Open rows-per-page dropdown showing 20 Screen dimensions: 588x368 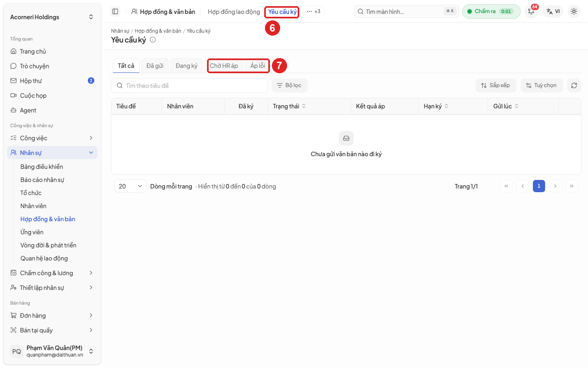point(131,186)
